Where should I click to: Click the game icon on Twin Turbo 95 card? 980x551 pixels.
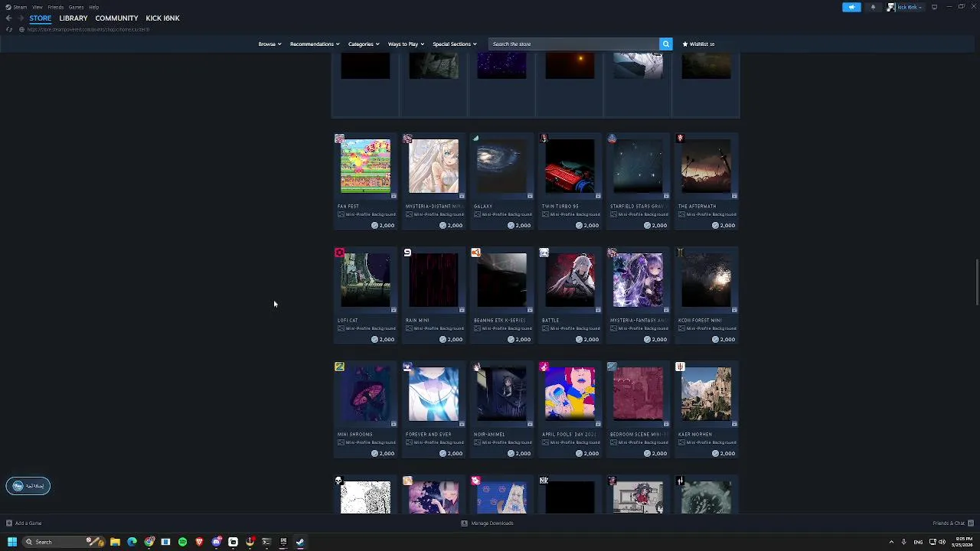544,139
